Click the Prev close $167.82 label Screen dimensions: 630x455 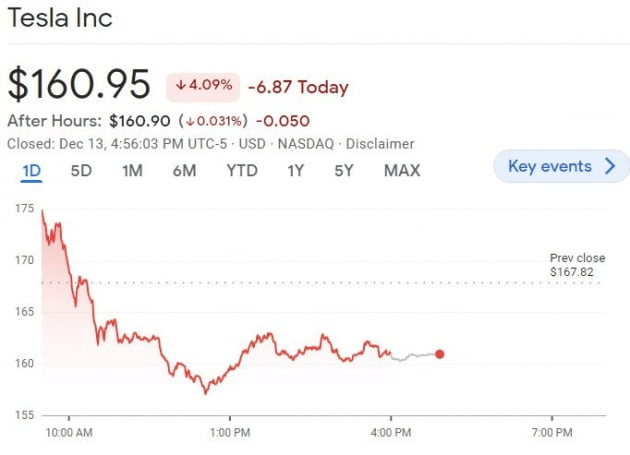tap(577, 265)
